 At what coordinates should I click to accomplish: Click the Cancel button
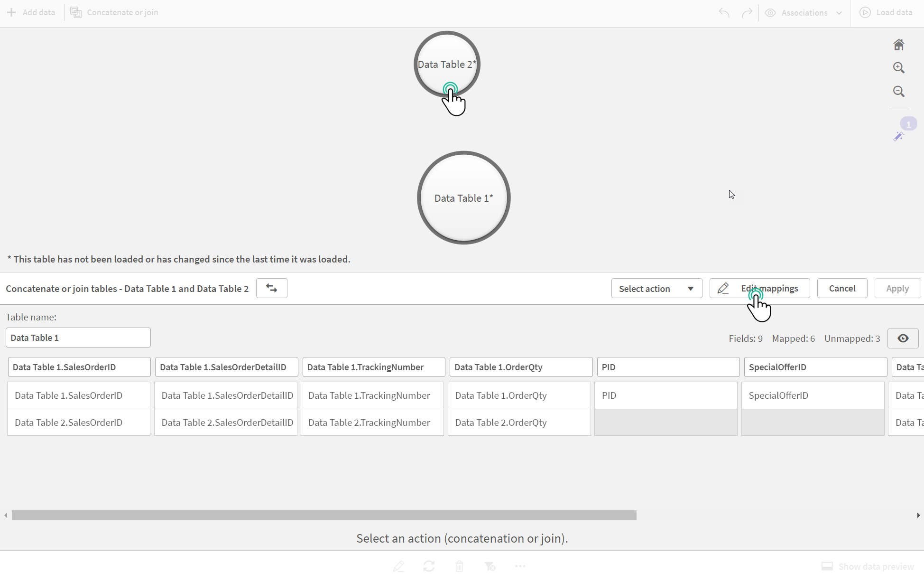(842, 288)
